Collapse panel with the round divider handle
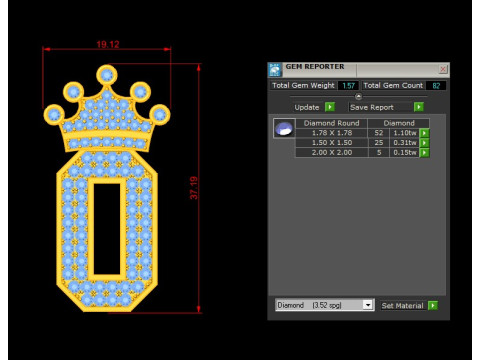This screenshot has width=480, height=360. click(358, 97)
